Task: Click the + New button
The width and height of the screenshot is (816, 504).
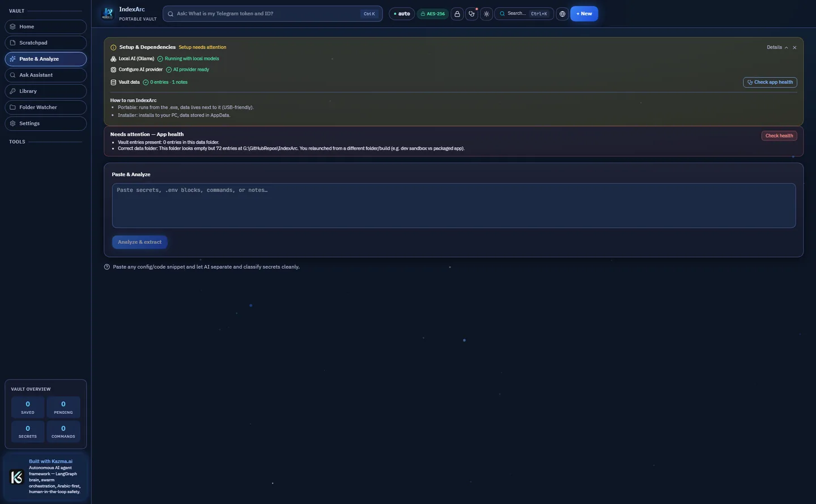Action: pos(584,14)
